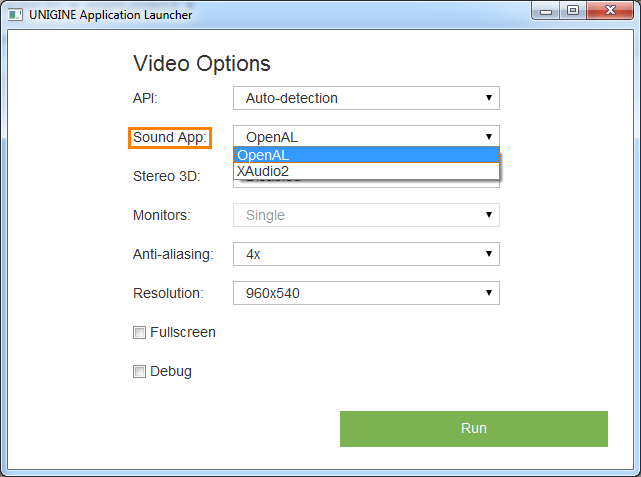Click the Stereo 3D label

coord(167,176)
